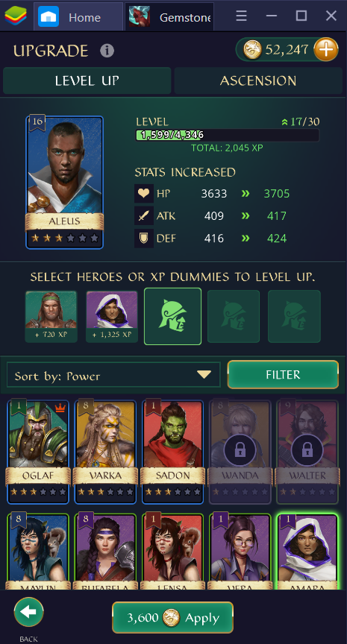Add more gold coins with plus icon
The width and height of the screenshot is (347, 644).
[x=325, y=50]
